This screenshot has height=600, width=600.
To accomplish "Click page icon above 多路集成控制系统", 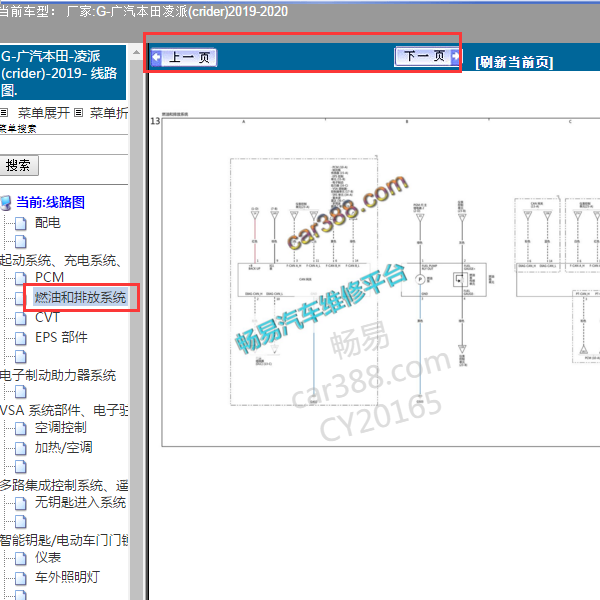I will 21,467.
